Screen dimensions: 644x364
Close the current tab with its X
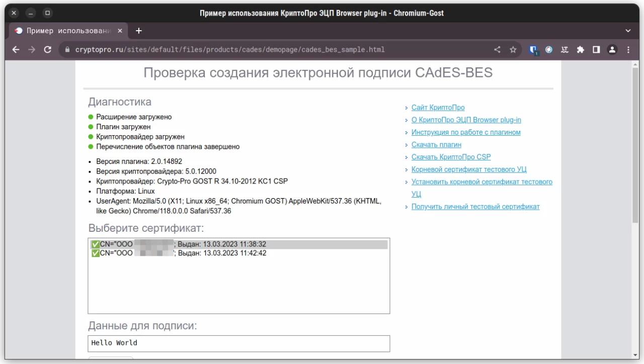pos(120,31)
